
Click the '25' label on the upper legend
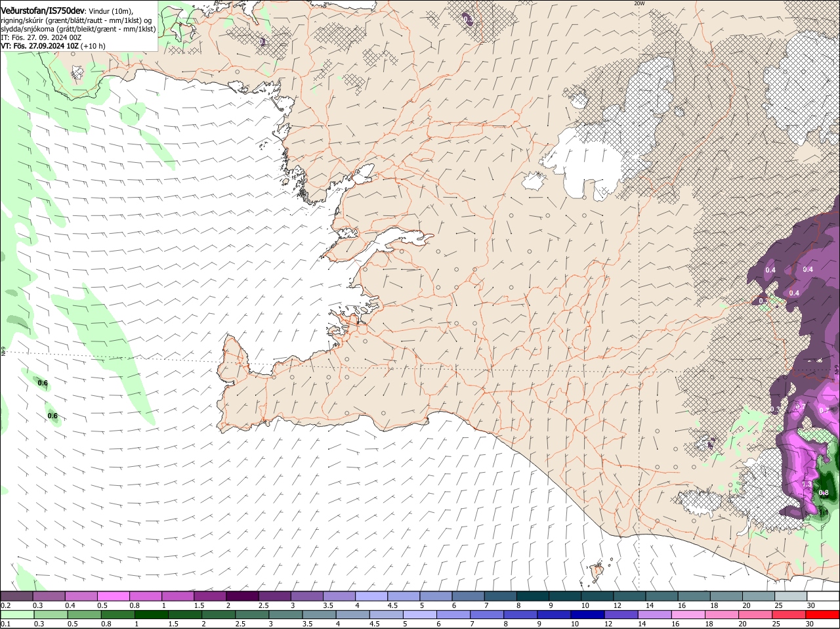pyautogui.click(x=780, y=605)
